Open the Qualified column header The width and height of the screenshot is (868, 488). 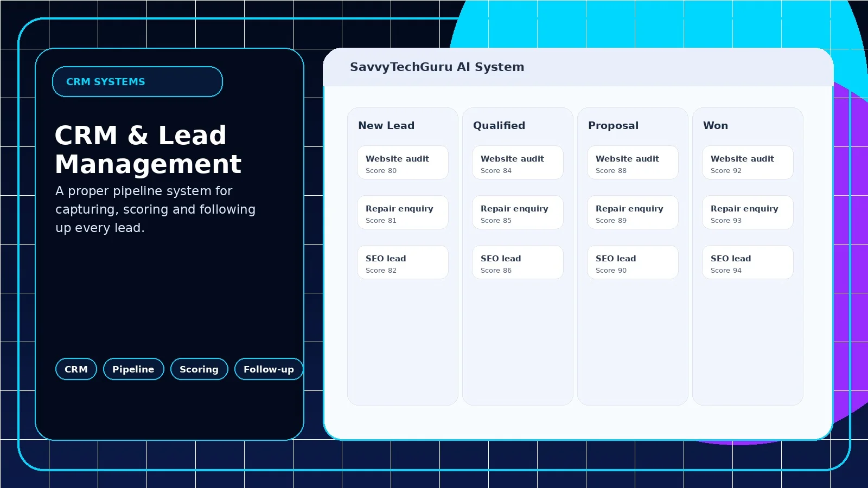[499, 125]
